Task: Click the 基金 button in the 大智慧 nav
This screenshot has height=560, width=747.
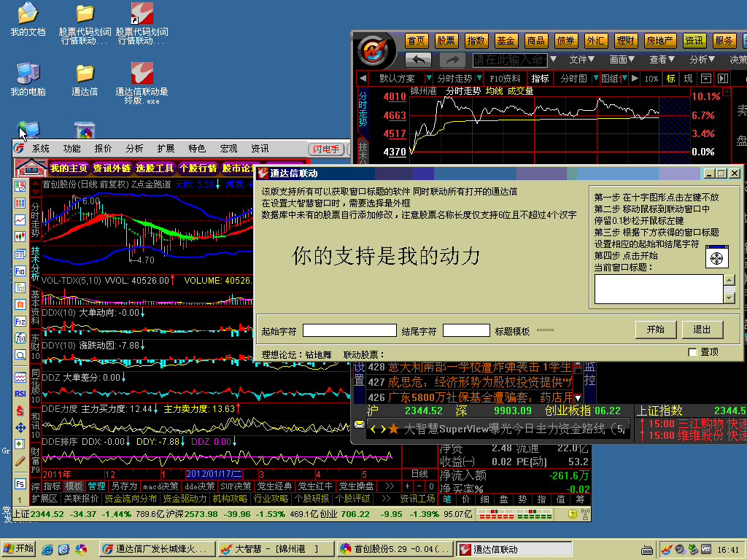Action: click(506, 41)
